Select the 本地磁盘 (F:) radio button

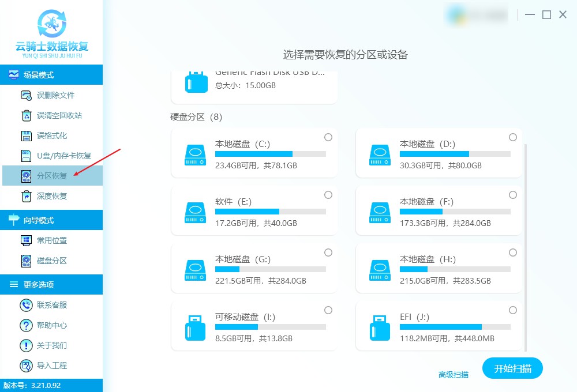pyautogui.click(x=513, y=195)
